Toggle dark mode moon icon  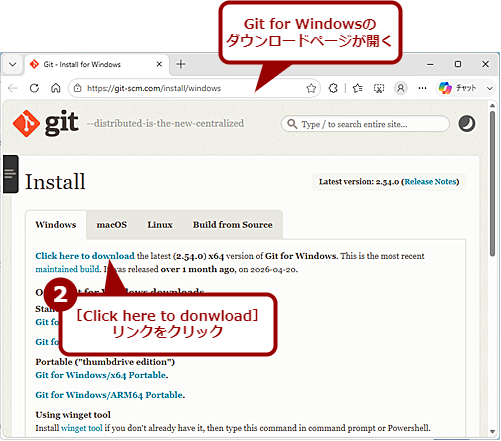pyautogui.click(x=467, y=124)
